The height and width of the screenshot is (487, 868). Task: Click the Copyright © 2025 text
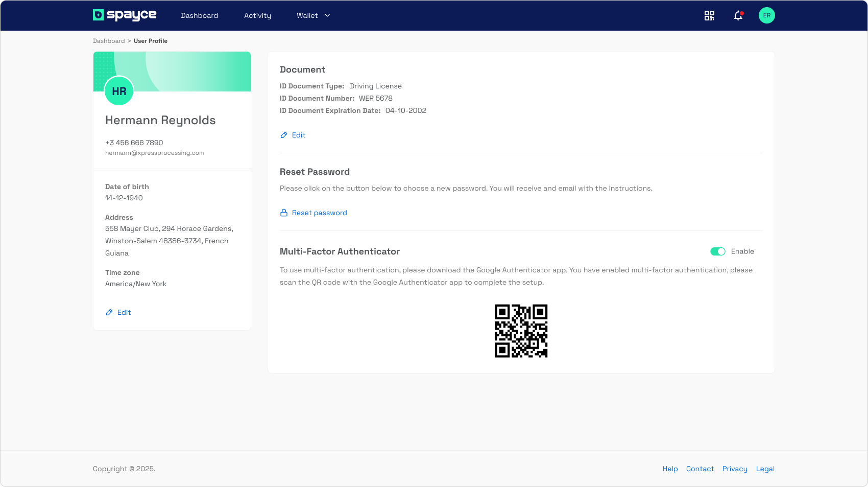[x=124, y=469]
